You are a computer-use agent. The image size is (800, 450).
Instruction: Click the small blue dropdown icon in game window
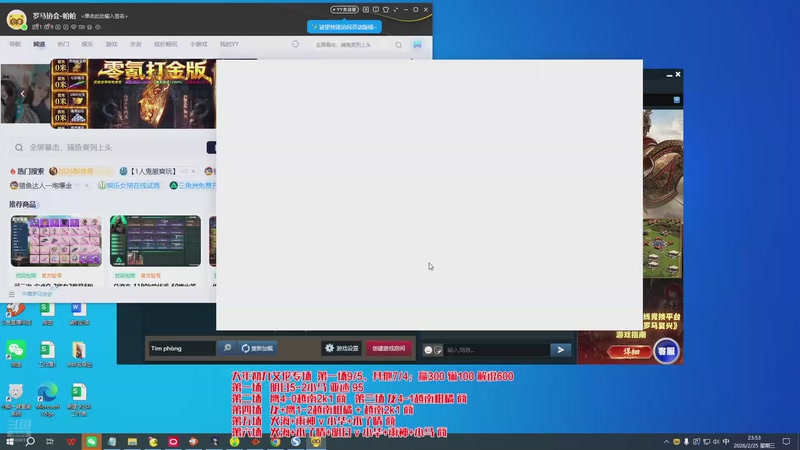[x=677, y=100]
